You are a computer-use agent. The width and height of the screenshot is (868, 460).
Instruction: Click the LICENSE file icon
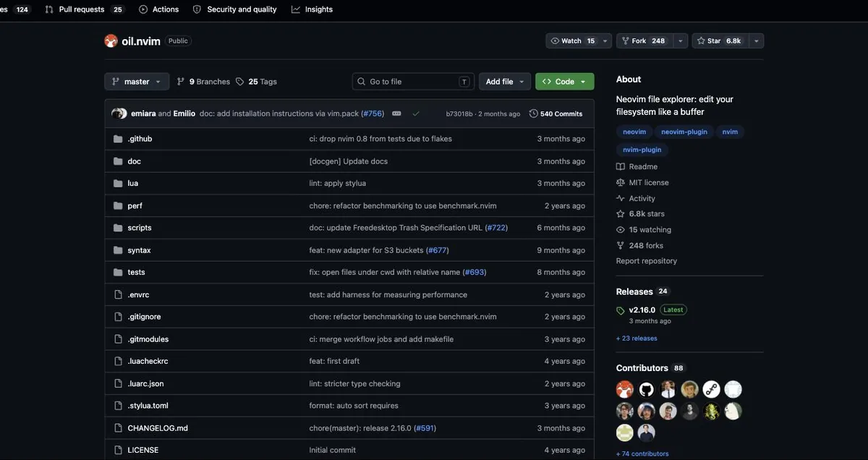(118, 450)
